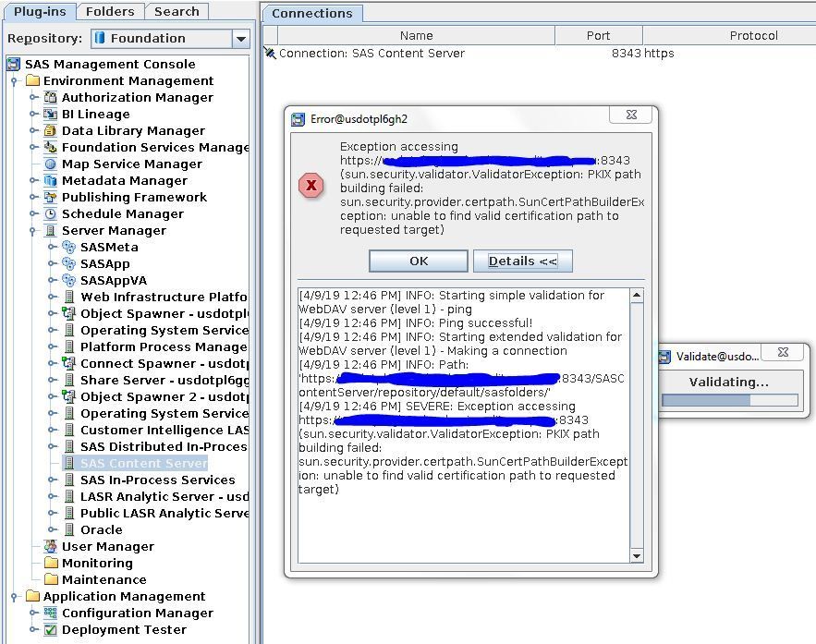Click the Map Service Manager globe icon
The image size is (816, 644).
point(51,164)
